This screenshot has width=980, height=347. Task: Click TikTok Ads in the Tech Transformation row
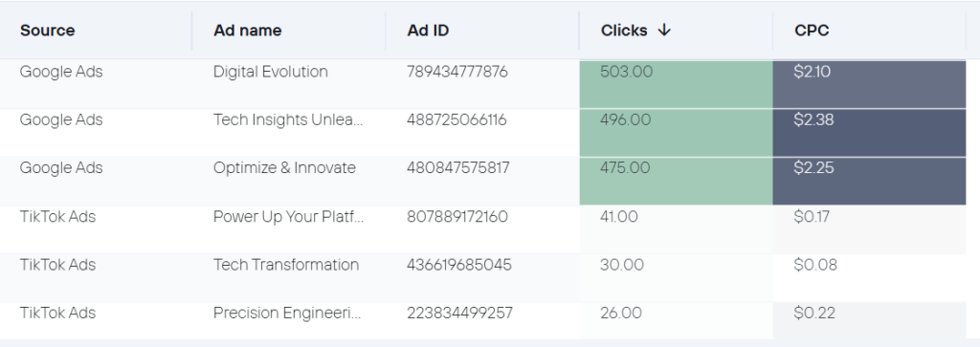click(x=57, y=265)
